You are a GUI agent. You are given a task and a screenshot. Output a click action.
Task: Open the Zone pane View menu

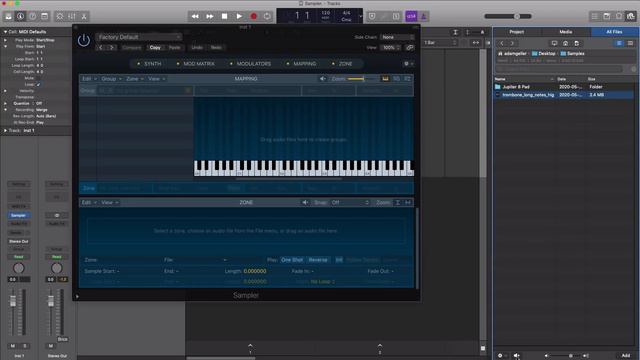[x=109, y=202]
